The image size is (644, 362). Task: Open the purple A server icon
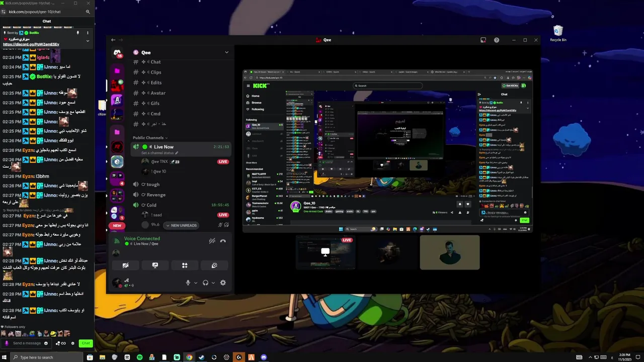pyautogui.click(x=117, y=100)
